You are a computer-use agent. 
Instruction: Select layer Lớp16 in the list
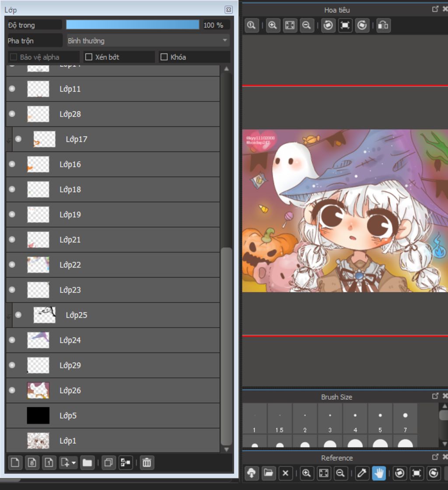point(113,164)
